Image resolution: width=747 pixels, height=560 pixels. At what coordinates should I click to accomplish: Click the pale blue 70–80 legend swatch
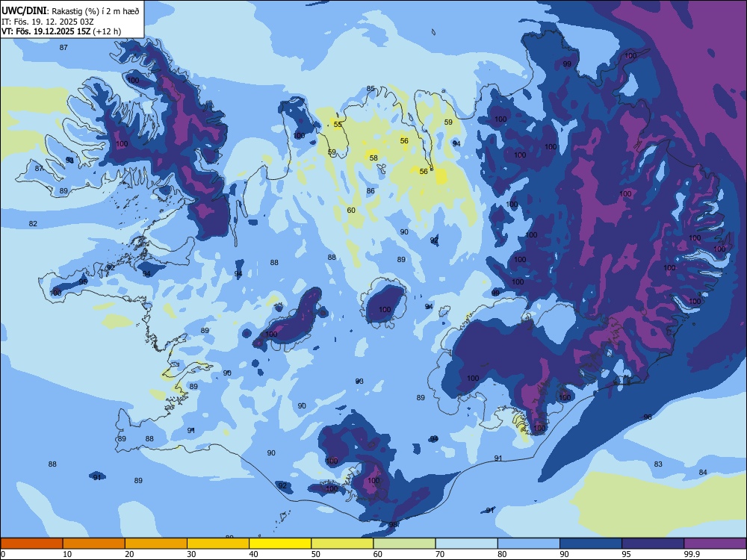point(466,544)
